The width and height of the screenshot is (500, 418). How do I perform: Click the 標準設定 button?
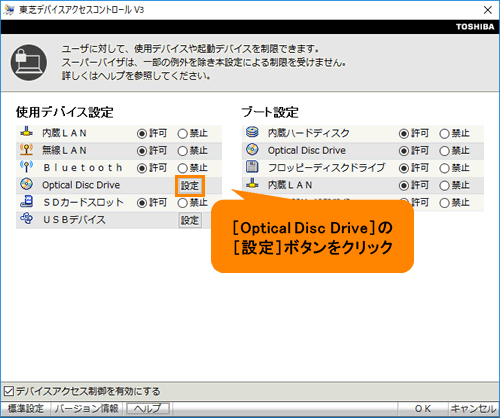point(26,409)
